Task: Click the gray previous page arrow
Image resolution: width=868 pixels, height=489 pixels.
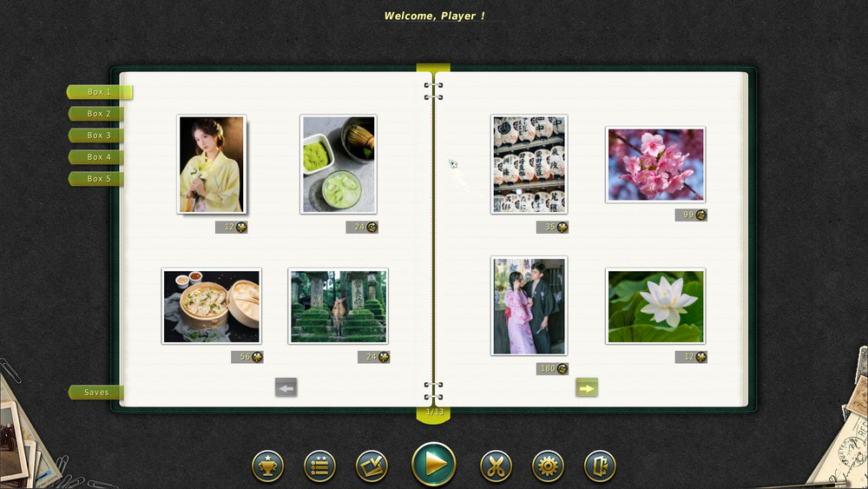Action: tap(286, 388)
